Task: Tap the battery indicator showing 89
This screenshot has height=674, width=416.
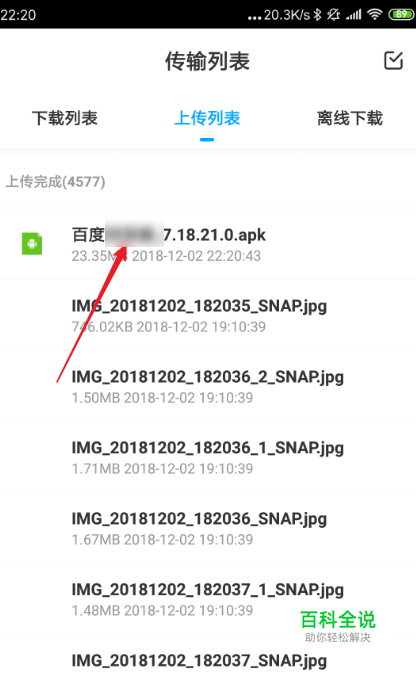Action: [x=401, y=15]
